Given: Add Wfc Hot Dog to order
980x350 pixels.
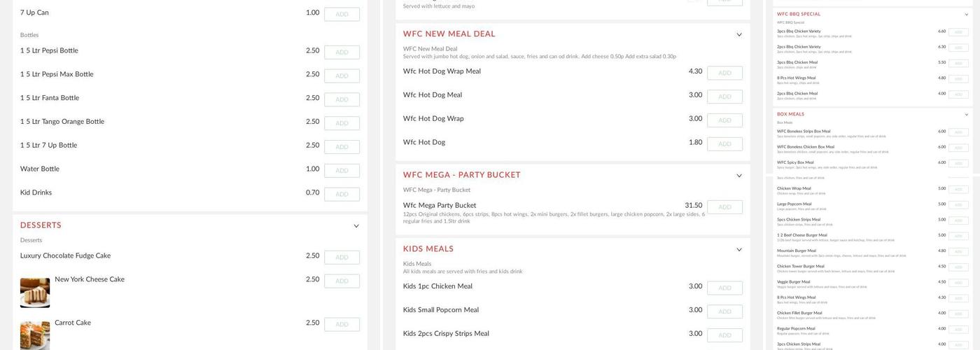Looking at the screenshot, I should [724, 144].
